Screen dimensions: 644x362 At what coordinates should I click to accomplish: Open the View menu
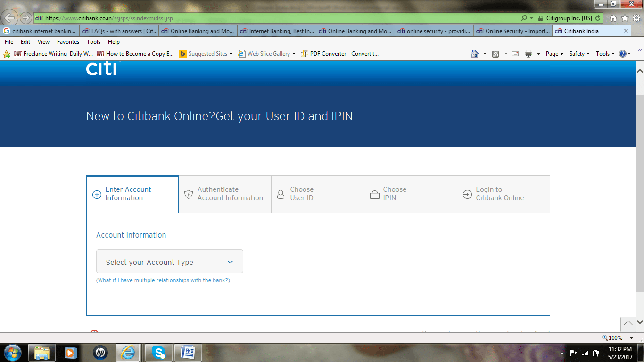[x=43, y=42]
